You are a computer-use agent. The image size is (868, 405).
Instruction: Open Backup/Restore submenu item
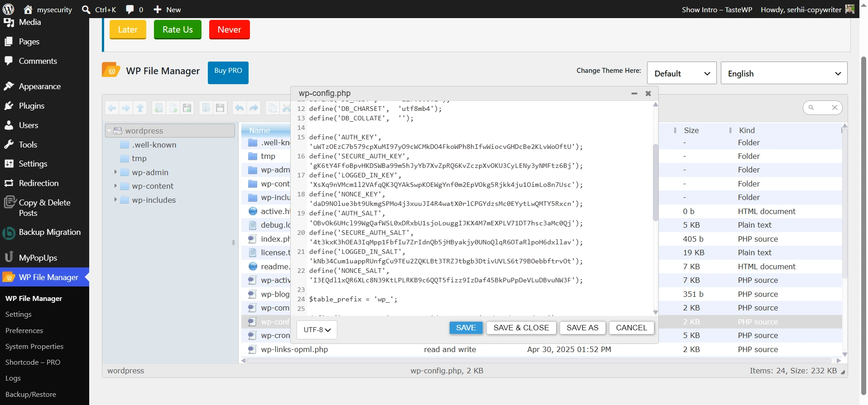[x=31, y=395]
